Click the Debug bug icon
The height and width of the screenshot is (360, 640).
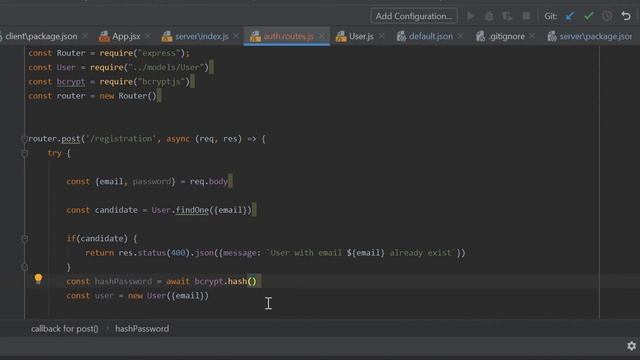click(x=489, y=16)
